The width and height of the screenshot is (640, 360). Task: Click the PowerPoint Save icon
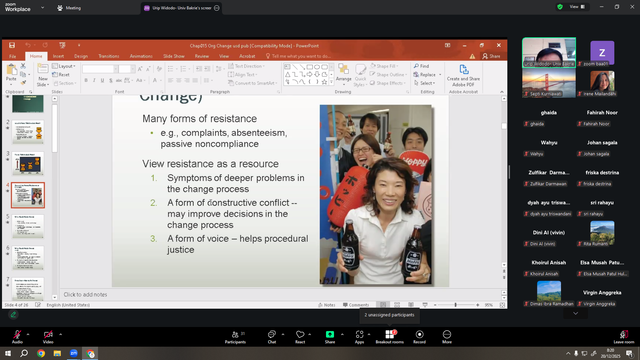click(12, 45)
